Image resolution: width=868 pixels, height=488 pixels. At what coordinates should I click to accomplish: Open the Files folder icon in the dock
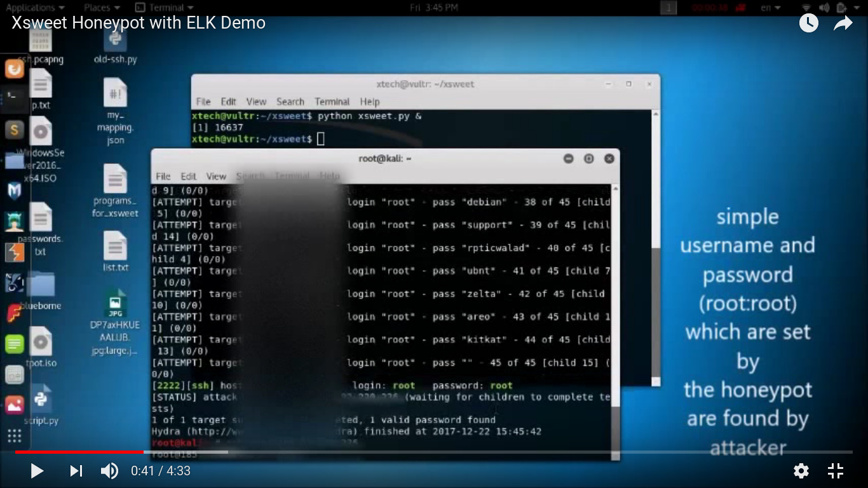(x=14, y=160)
